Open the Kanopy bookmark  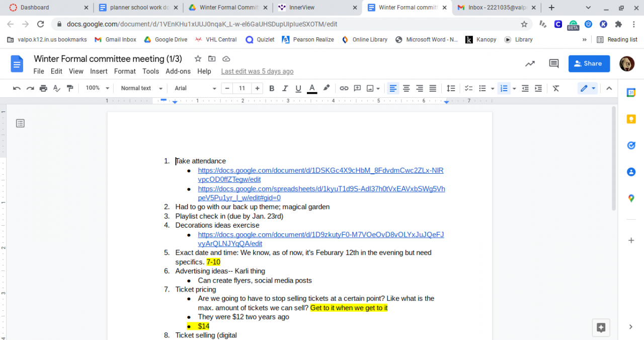point(480,39)
